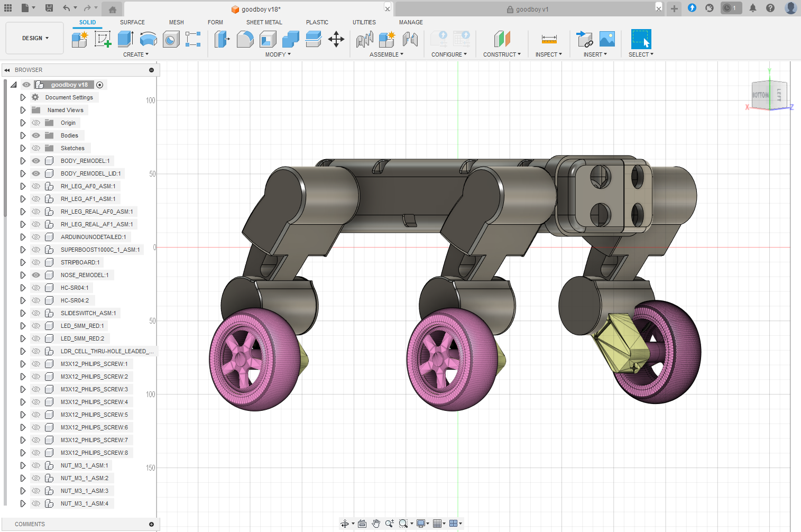Image resolution: width=801 pixels, height=532 pixels.
Task: Show RH_LEG_AF0_ASM:1 component
Action: 36,186
